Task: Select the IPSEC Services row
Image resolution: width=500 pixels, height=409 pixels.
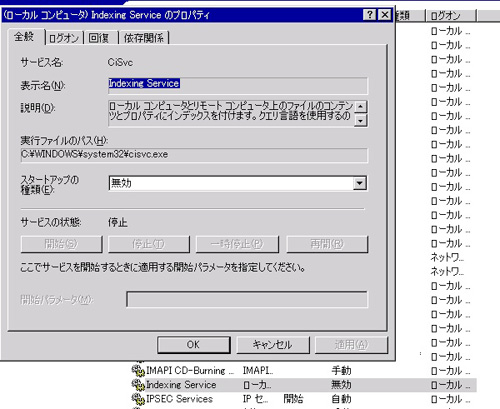Action: click(x=303, y=399)
